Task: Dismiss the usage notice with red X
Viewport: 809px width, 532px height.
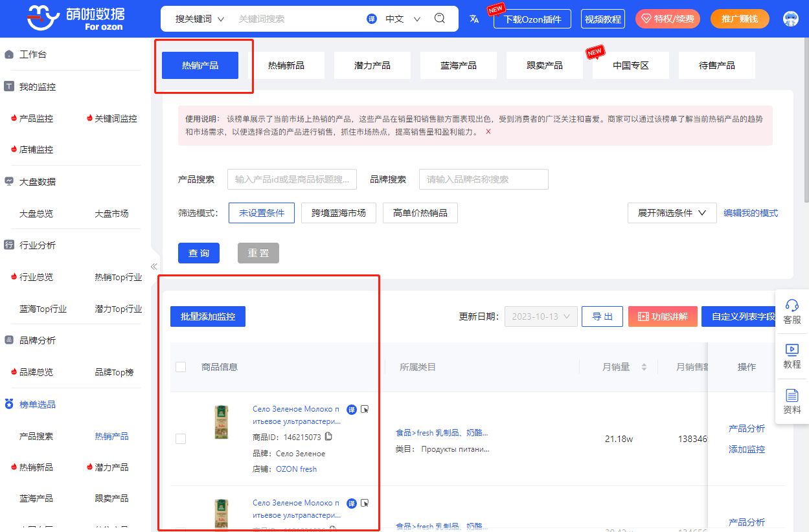Action: tap(488, 132)
